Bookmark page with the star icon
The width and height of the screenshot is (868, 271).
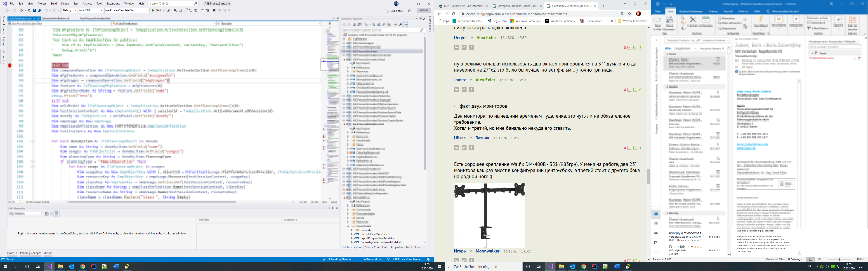(x=630, y=14)
